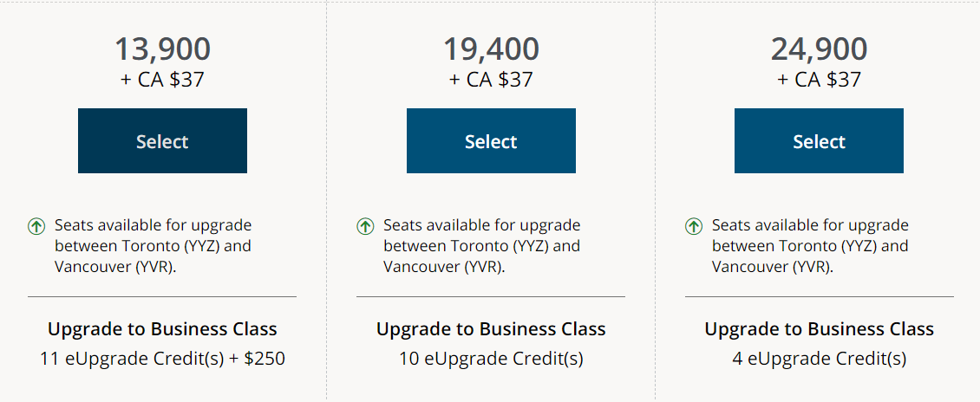
Task: Click the CA $37 fee below 13,900
Action: click(162, 80)
